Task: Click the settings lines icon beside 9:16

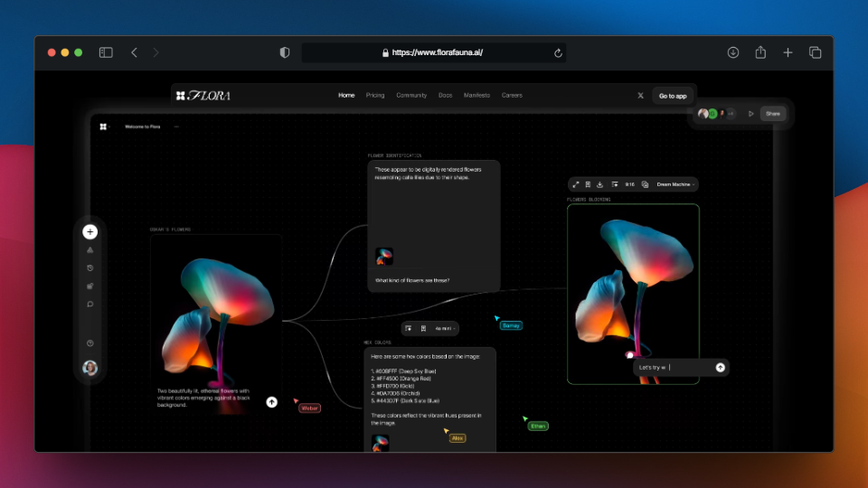Action: pos(615,184)
